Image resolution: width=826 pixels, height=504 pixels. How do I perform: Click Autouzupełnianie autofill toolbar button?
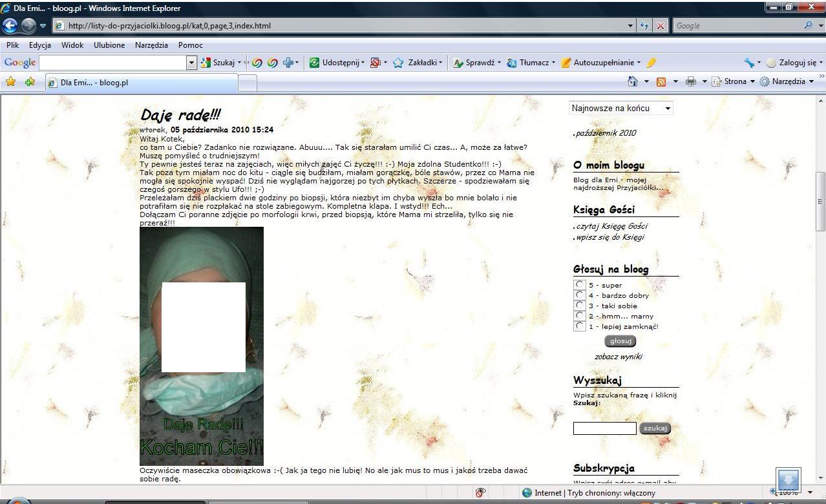600,63
